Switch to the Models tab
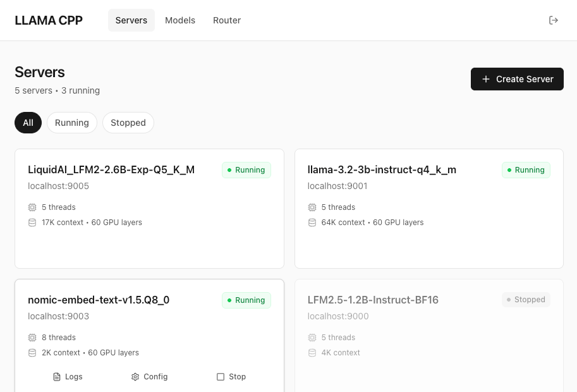 pos(180,20)
